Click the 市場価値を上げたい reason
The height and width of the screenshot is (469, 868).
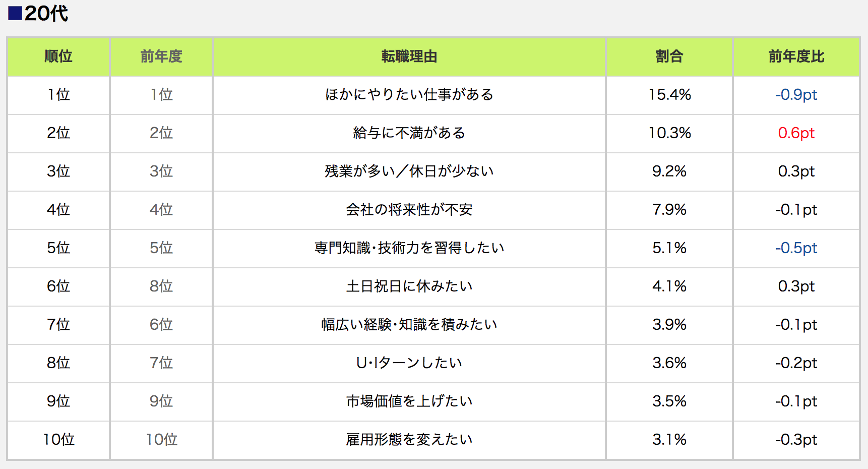[409, 401]
